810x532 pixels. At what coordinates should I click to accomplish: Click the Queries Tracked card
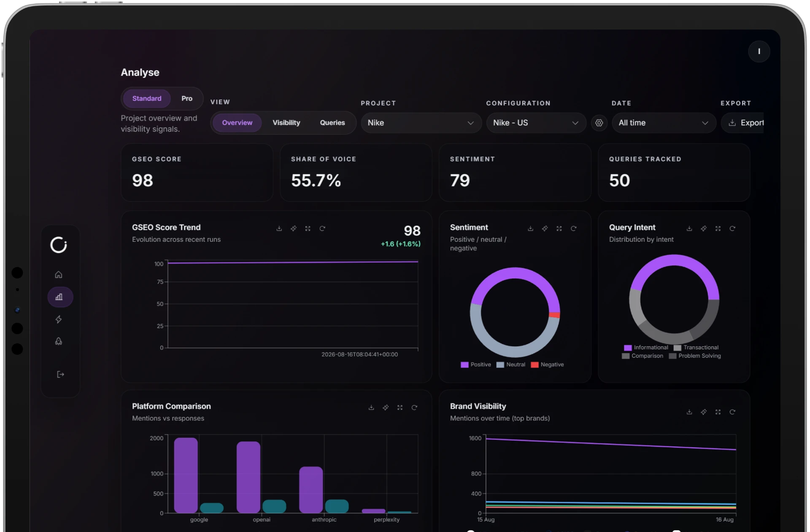click(x=674, y=173)
